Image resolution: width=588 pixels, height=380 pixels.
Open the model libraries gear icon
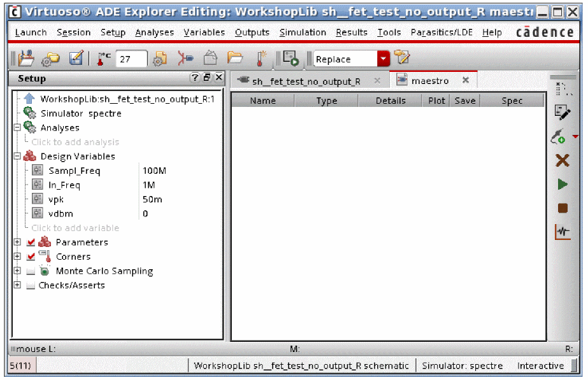160,59
